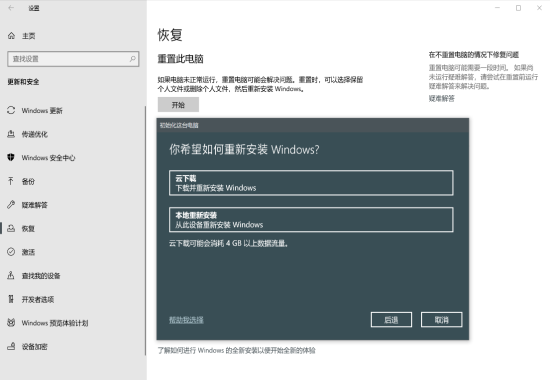Click the Windows 预览体验计划 cat icon

11,322
